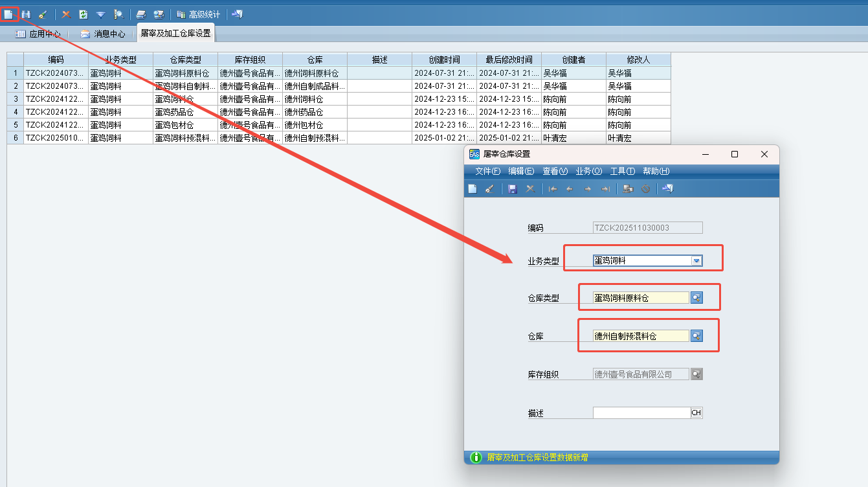This screenshot has height=487, width=868.
Task: Click the magnifier locate icon in main toolbar
Action: 119,14
